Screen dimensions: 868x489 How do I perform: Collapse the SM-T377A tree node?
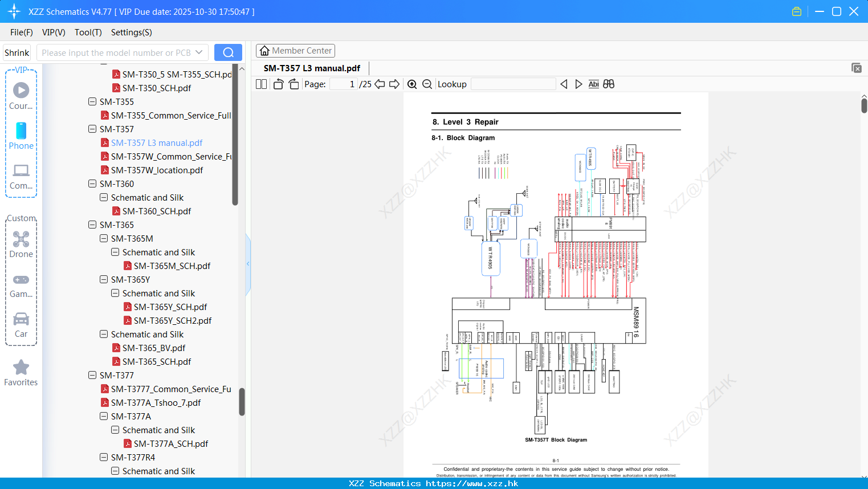[104, 417]
